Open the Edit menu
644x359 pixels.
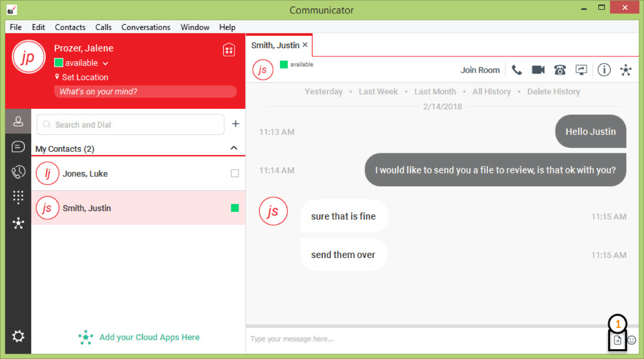click(x=38, y=27)
